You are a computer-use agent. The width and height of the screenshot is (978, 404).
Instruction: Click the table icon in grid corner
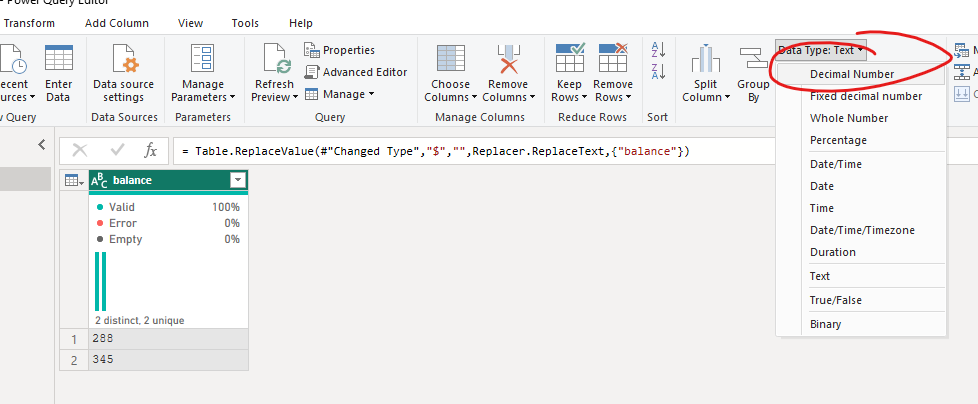click(74, 181)
